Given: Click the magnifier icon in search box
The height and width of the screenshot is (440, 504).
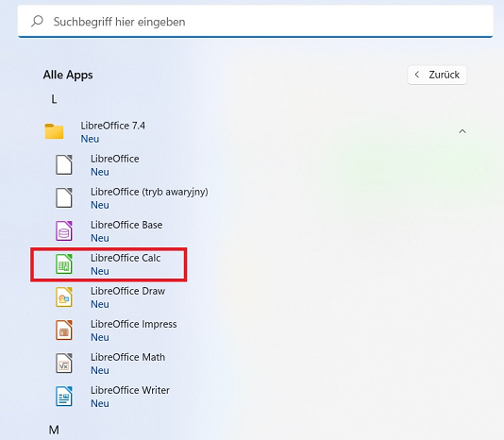Looking at the screenshot, I should tap(38, 22).
